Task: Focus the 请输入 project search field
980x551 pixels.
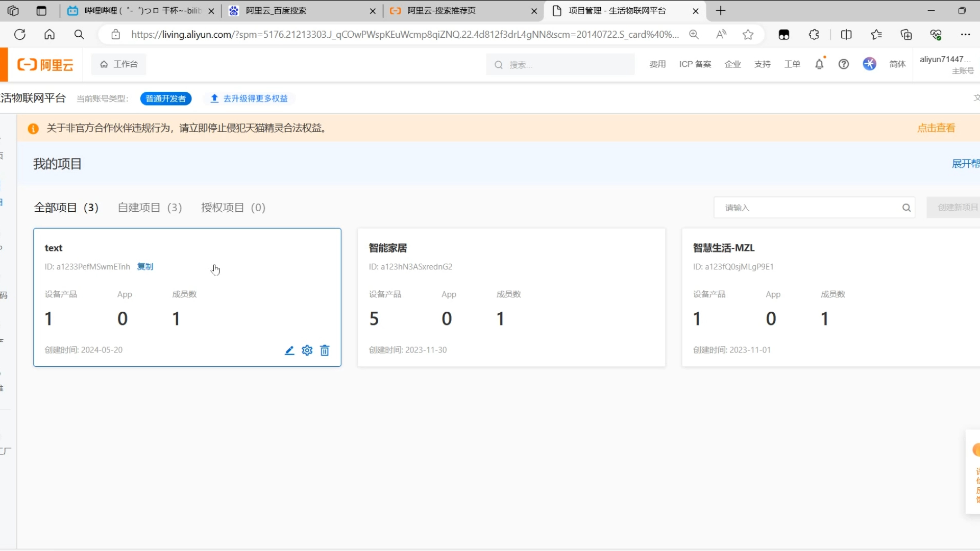Action: click(x=814, y=208)
